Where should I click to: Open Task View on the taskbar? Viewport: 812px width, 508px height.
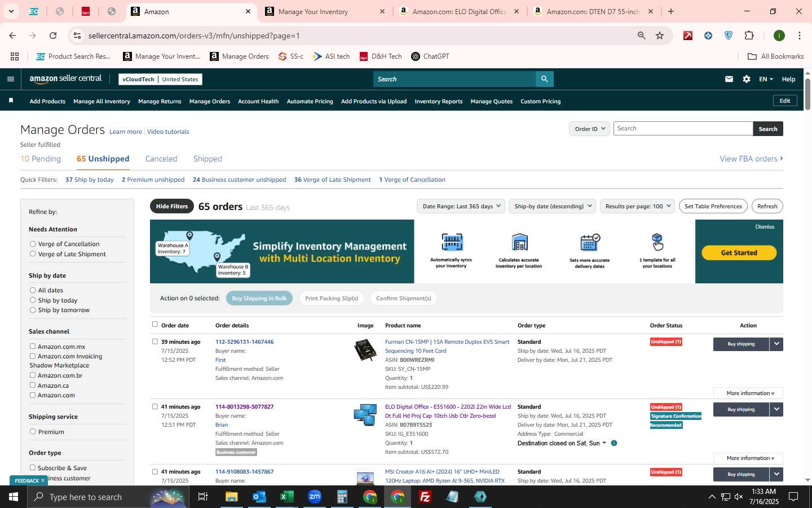click(x=203, y=497)
